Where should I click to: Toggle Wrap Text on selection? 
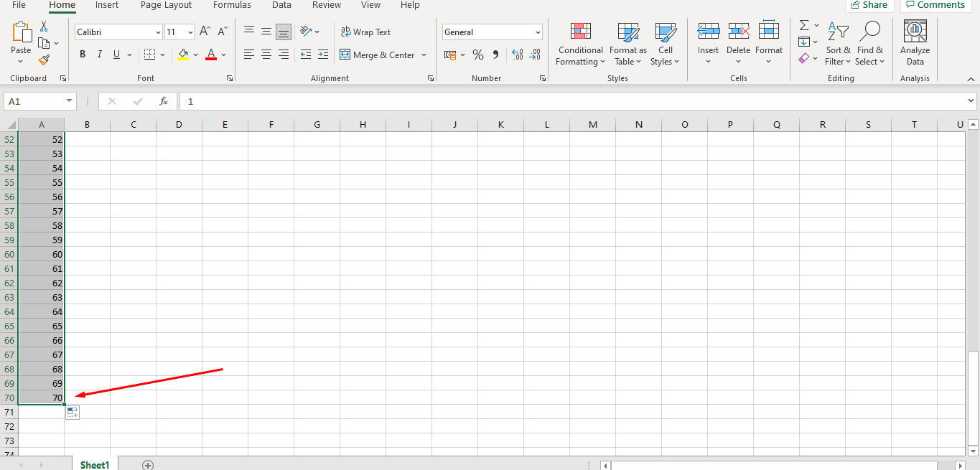(x=365, y=32)
